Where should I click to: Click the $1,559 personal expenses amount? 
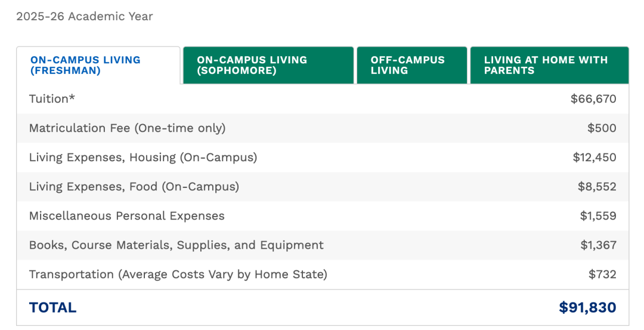598,216
